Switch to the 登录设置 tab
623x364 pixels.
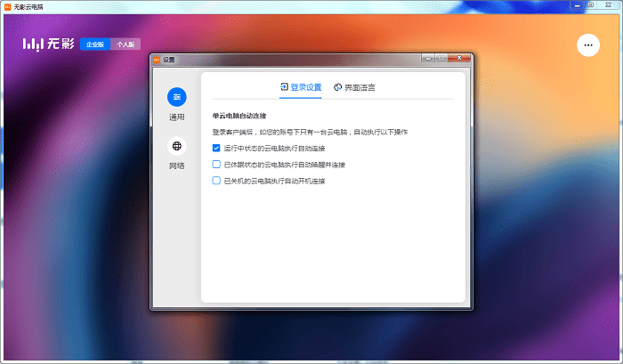tap(301, 87)
